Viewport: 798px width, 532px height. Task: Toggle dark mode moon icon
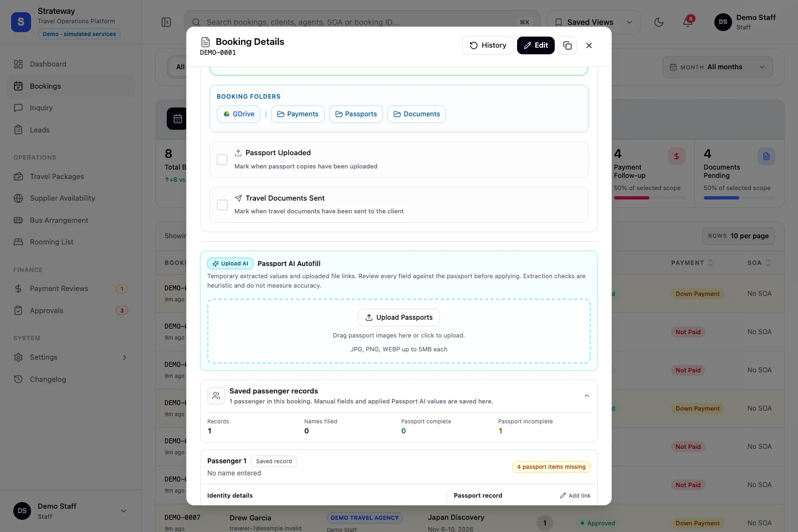point(659,22)
